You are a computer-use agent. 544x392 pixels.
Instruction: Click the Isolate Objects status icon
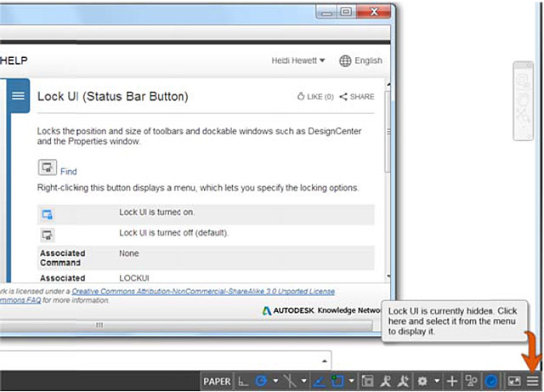click(x=472, y=381)
